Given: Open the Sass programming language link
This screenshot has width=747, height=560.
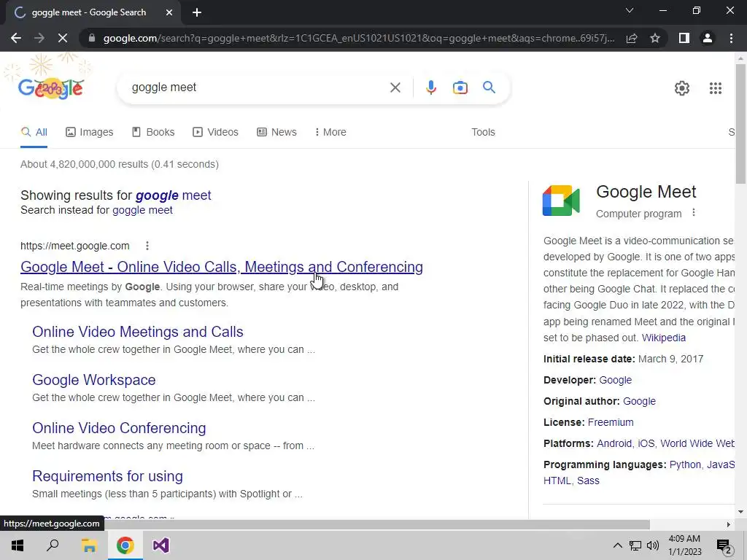Looking at the screenshot, I should pos(589,481).
